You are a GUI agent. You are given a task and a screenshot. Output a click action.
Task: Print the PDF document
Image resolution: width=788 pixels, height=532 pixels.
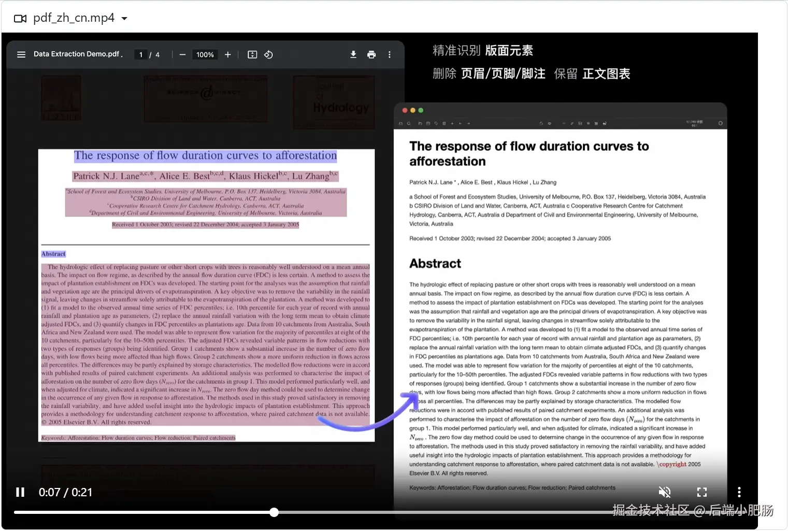point(371,54)
